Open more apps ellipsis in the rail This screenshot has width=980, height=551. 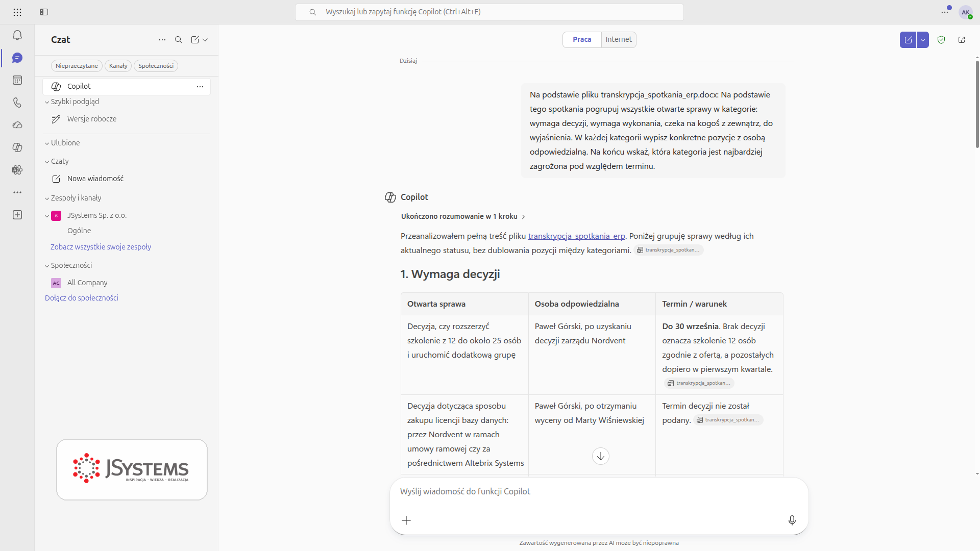[17, 192]
